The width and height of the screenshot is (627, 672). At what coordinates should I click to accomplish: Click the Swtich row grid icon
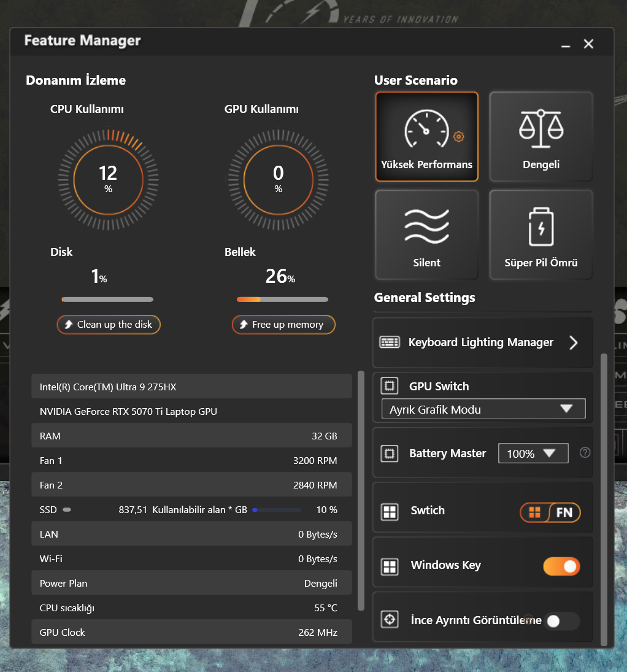pos(390,512)
